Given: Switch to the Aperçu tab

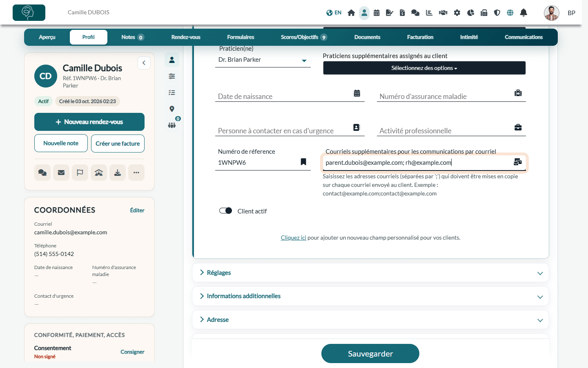Looking at the screenshot, I should [47, 37].
